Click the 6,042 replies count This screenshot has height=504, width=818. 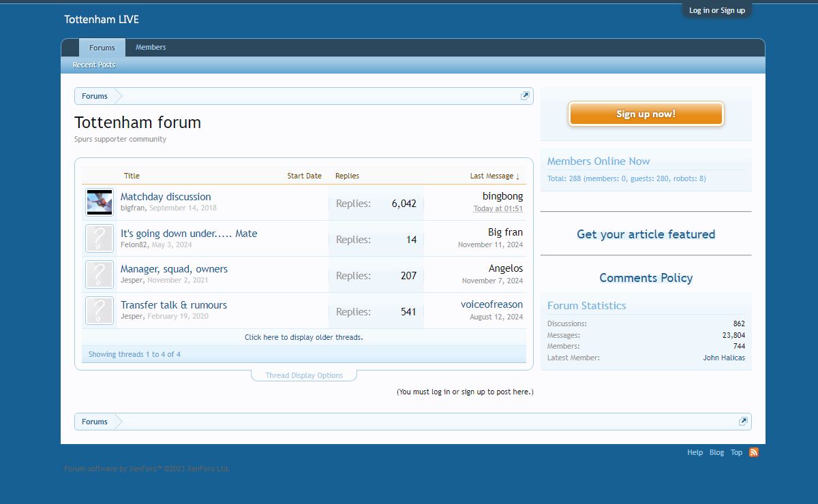tap(404, 204)
